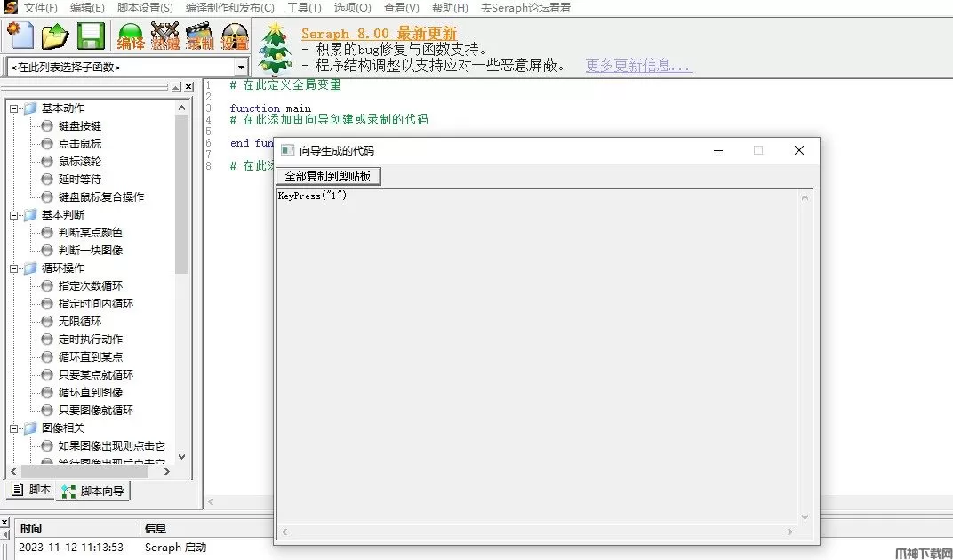Click tree scrollbar up arrow

(181, 108)
